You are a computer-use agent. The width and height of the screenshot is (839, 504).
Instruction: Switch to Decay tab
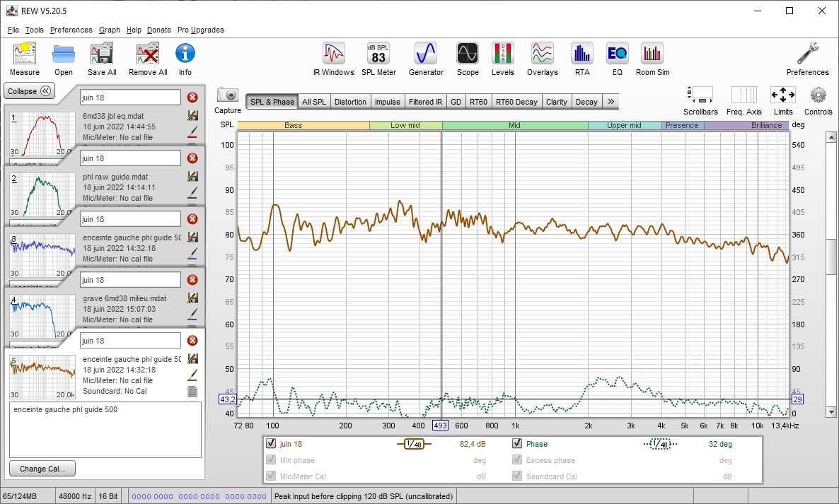click(586, 102)
